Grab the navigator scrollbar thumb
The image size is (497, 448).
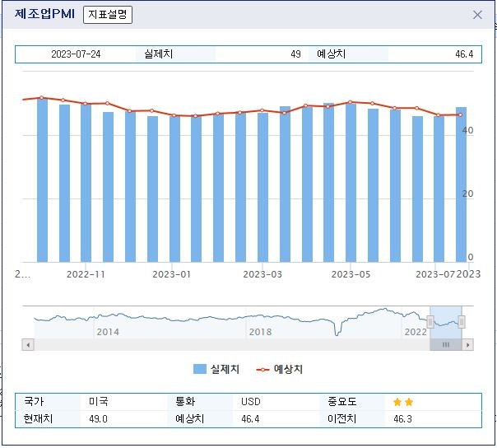pos(446,344)
